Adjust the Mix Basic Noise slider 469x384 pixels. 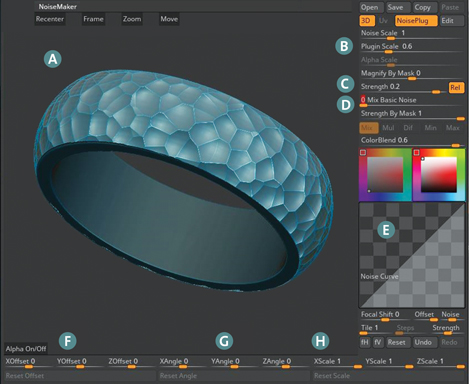click(412, 101)
